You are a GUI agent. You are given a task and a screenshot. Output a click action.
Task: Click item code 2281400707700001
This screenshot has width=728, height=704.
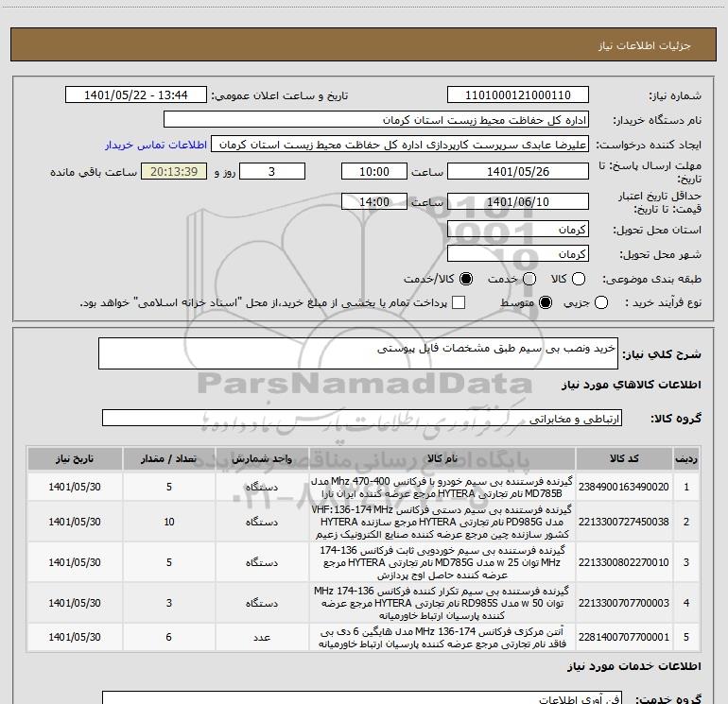pyautogui.click(x=624, y=637)
